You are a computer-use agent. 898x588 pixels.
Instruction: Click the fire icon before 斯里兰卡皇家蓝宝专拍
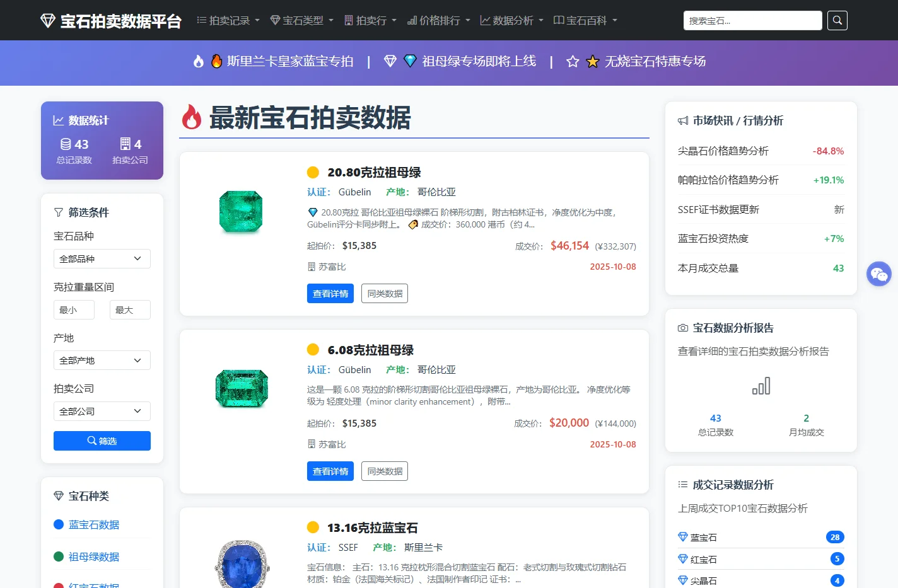coord(199,61)
